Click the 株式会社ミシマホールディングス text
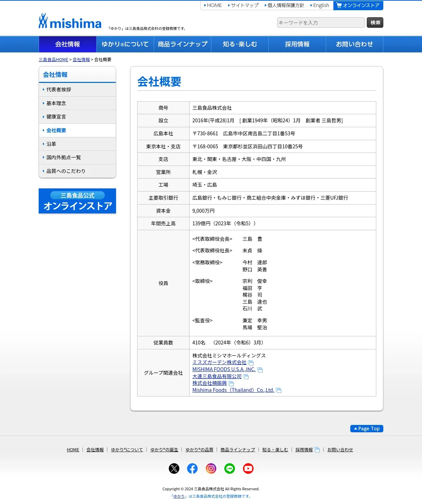Viewport: 422px width, 504px height. pos(229,356)
